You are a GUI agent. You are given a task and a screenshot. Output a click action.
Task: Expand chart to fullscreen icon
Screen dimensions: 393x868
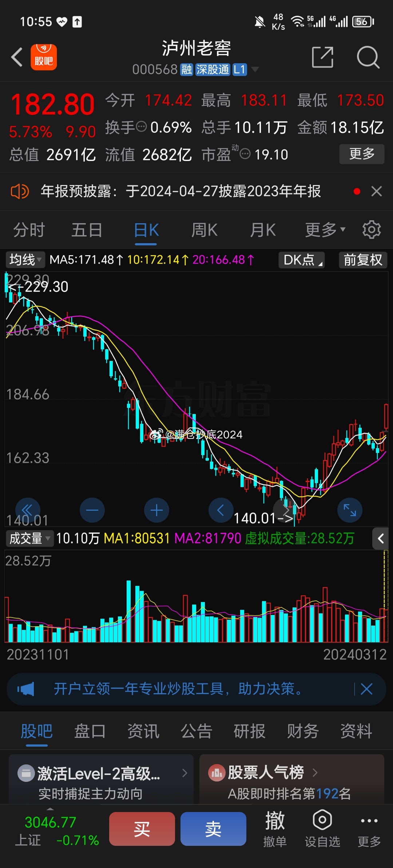click(350, 510)
